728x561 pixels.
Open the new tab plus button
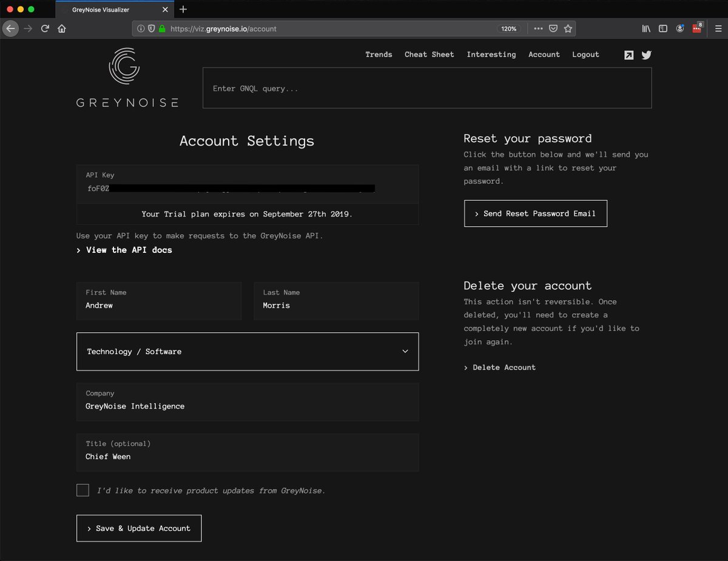(x=183, y=9)
